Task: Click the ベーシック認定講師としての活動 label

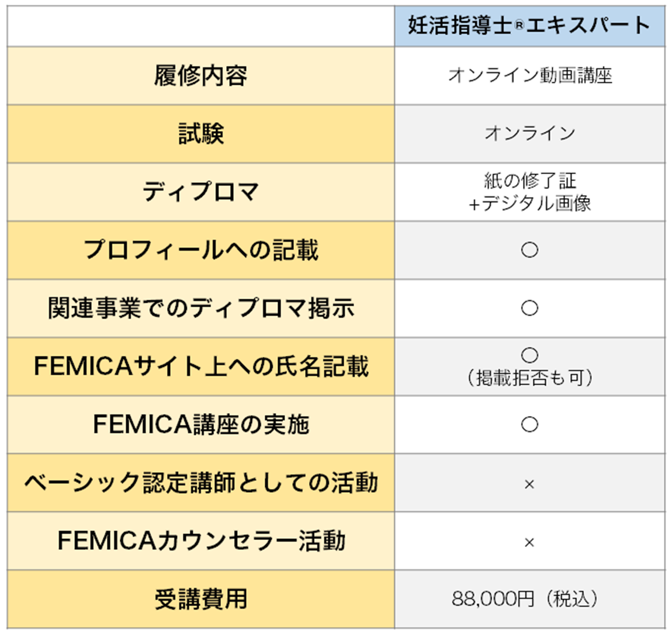Action: pyautogui.click(x=200, y=483)
